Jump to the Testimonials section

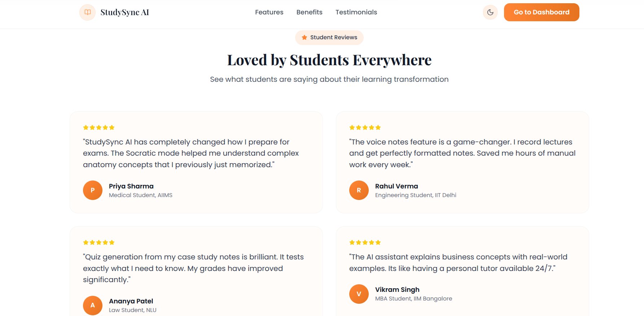point(356,12)
